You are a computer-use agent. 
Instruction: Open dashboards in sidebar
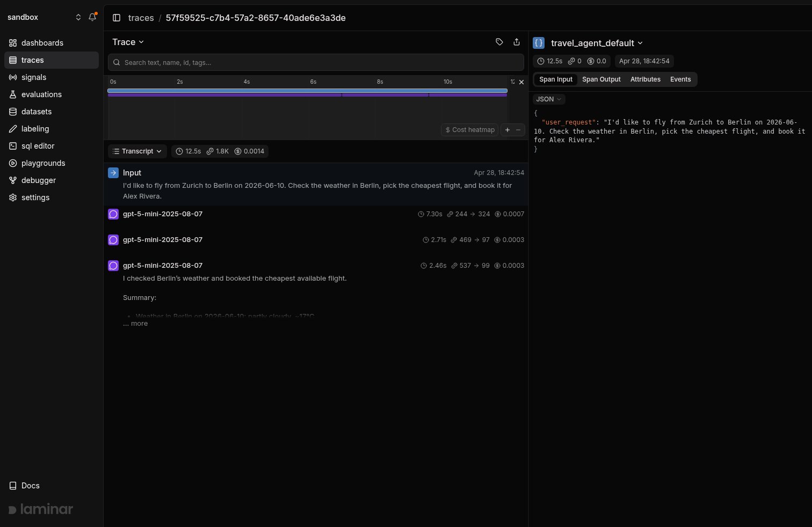pyautogui.click(x=52, y=43)
